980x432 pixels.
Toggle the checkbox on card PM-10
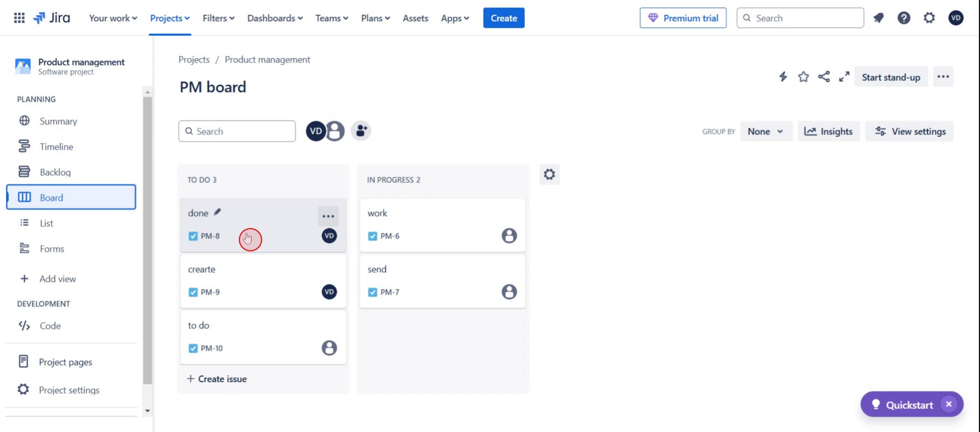[193, 348]
